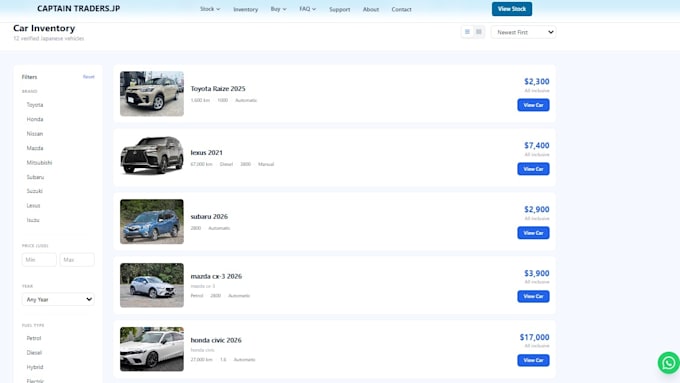The width and height of the screenshot is (680, 383).
Task: Open the Buy dropdown menu
Action: 278,9
